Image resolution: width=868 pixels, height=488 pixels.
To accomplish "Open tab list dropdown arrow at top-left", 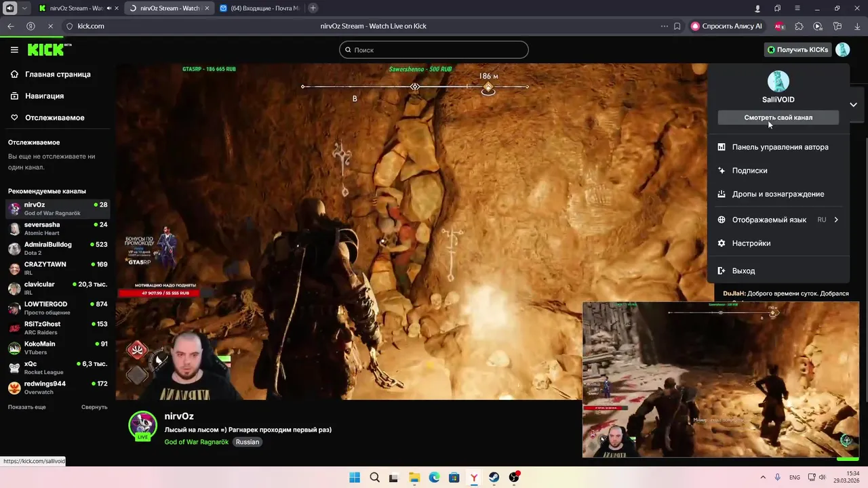I will (x=25, y=8).
